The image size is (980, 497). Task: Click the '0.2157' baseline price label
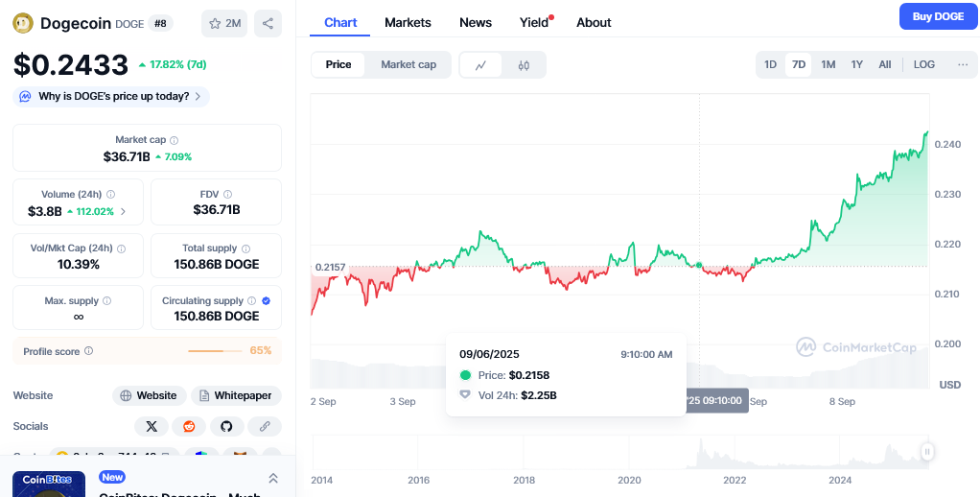pyautogui.click(x=330, y=267)
